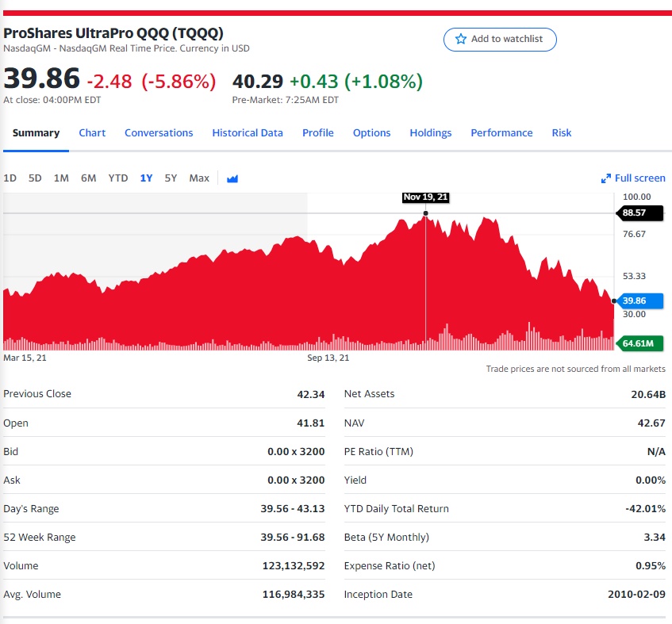The image size is (672, 624).
Task: Click the Day's Range value 39.56 - 43.13
Action: point(293,509)
